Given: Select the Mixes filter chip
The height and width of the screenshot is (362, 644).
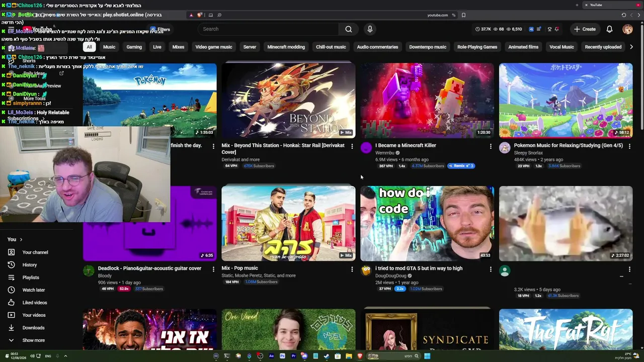Looking at the screenshot, I should coord(178,47).
